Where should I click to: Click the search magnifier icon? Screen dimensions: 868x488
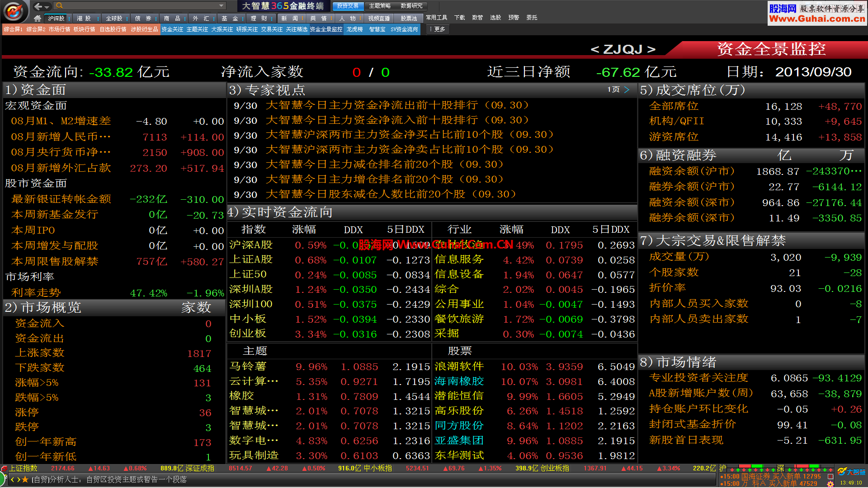tap(59, 6)
